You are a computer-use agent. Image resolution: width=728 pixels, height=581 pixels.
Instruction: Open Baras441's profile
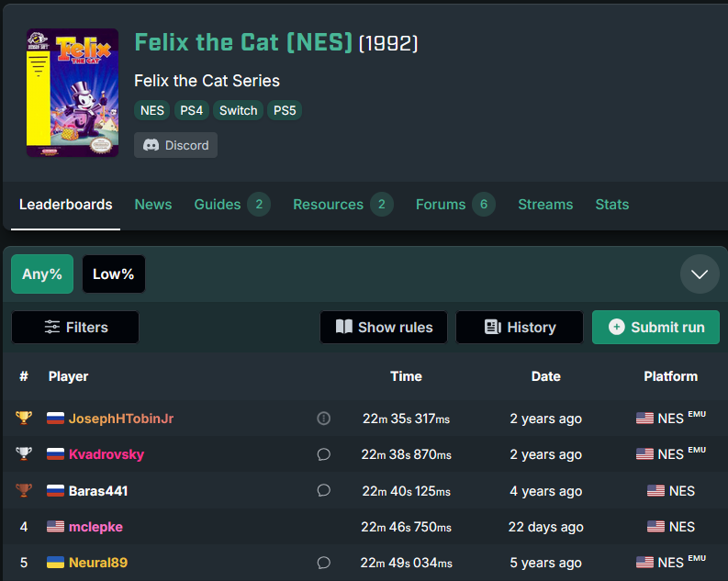98,491
